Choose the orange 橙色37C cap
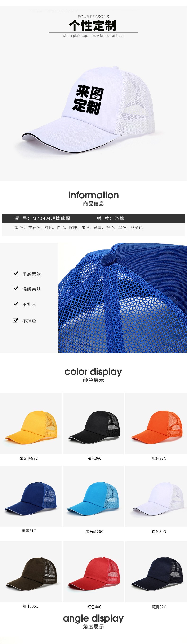This screenshot has height=644, width=187. pos(156,423)
